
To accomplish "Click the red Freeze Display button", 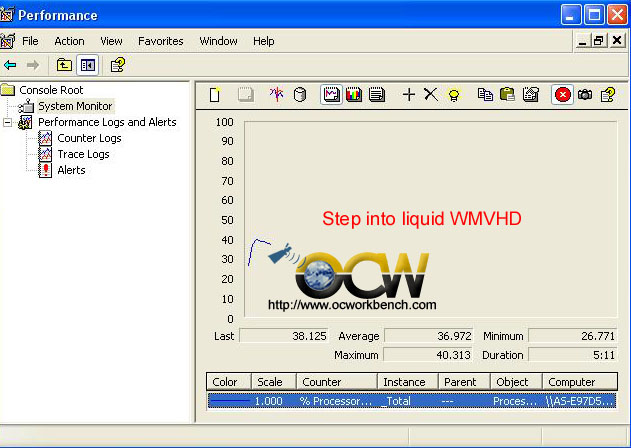I will (x=562, y=95).
